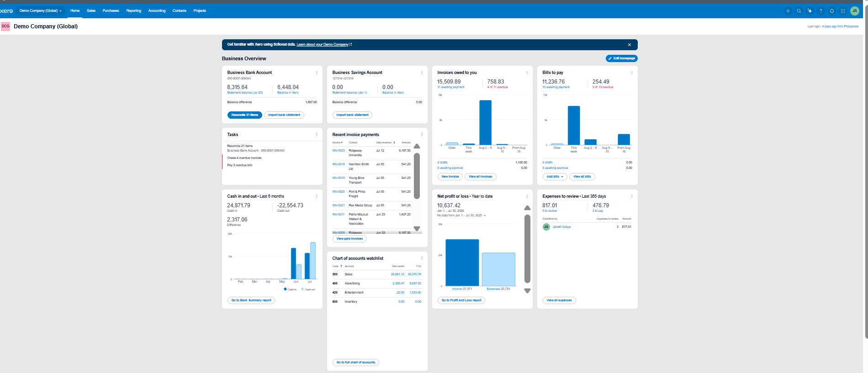Click the Janeth Adaya submitter avatar

point(546,227)
